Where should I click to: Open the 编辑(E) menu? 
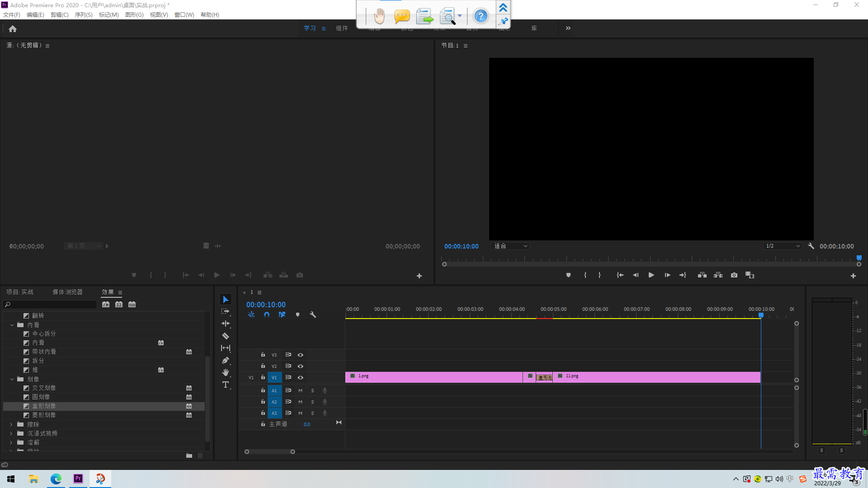tap(35, 14)
